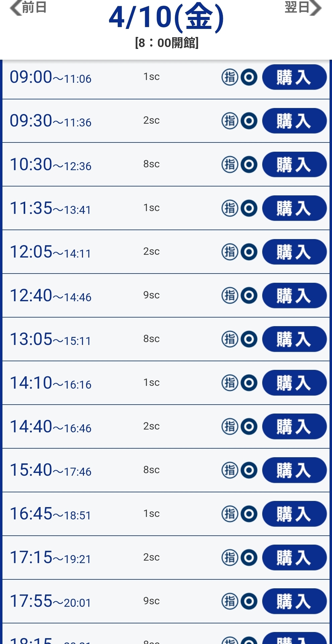Viewport: 332px width, 644px height.
Task: Select the 15:40~17:46 showtime text
Action: pyautogui.click(x=51, y=470)
